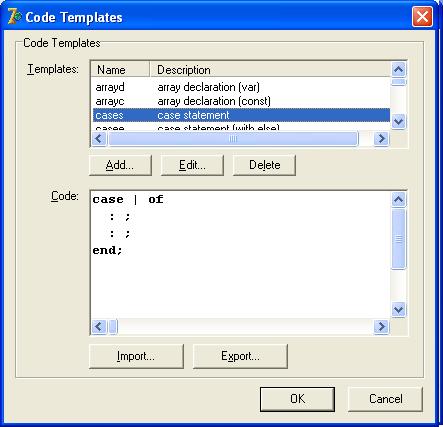Click the Description column header
This screenshot has width=443, height=427.
(x=270, y=70)
